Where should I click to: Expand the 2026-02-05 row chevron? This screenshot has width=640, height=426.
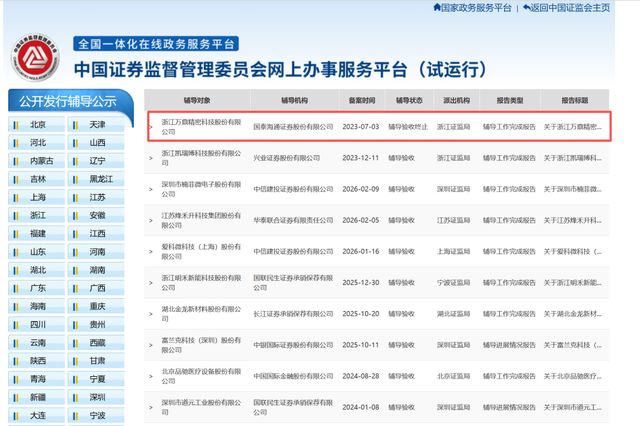[151, 220]
